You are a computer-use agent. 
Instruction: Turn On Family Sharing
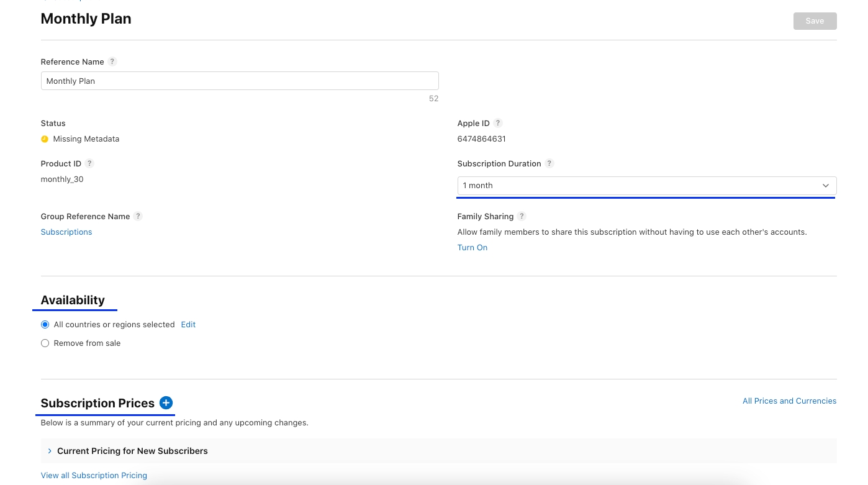coord(472,247)
